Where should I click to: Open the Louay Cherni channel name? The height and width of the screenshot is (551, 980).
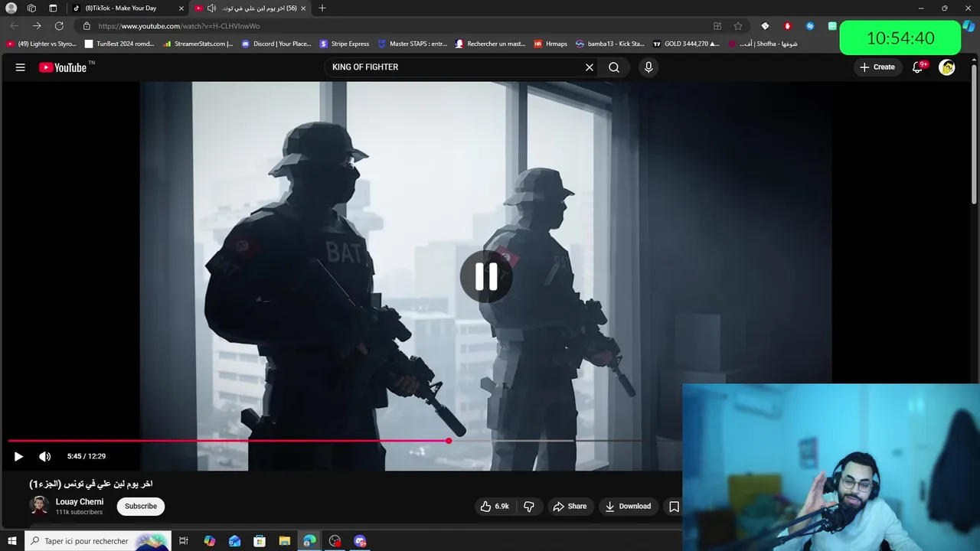coord(80,502)
